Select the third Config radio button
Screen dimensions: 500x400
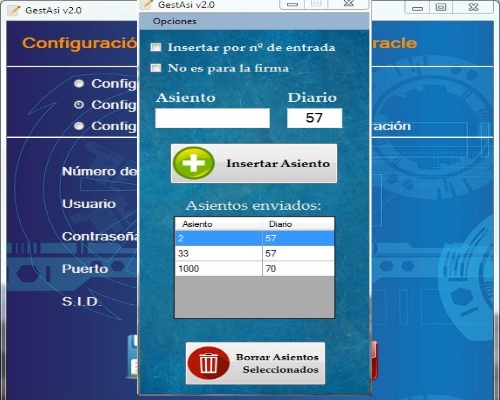pyautogui.click(x=79, y=126)
